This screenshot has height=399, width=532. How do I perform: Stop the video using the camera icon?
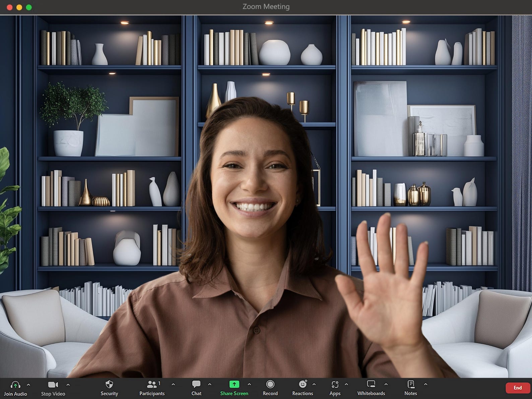(x=53, y=385)
